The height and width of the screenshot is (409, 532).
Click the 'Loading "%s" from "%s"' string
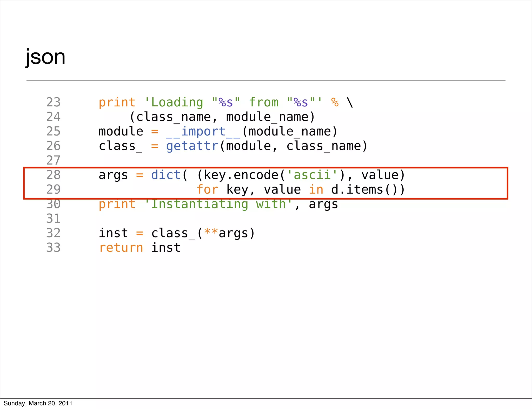[x=233, y=102]
